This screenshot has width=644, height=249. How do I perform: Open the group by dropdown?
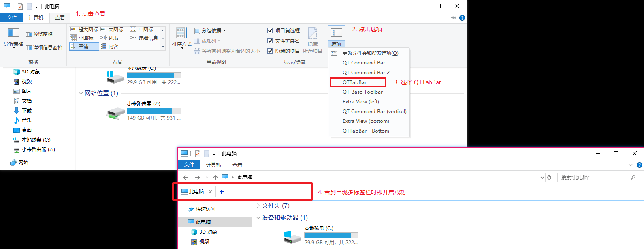pyautogui.click(x=210, y=30)
